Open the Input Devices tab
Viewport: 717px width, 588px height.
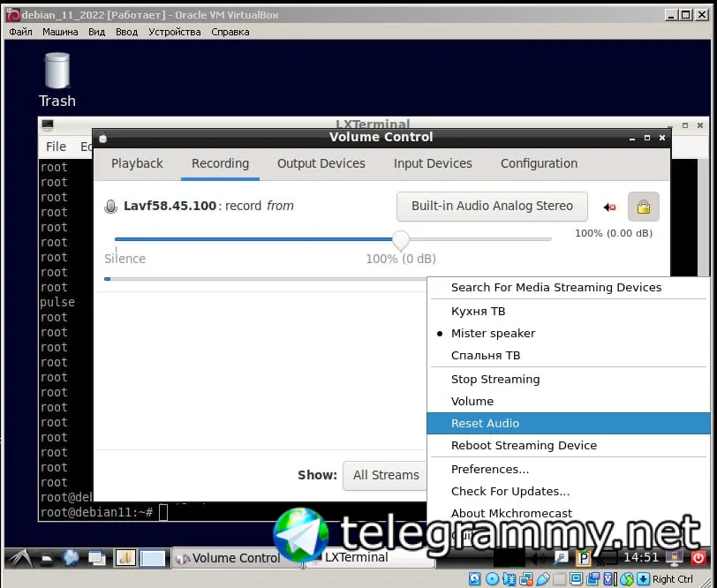[x=433, y=163]
